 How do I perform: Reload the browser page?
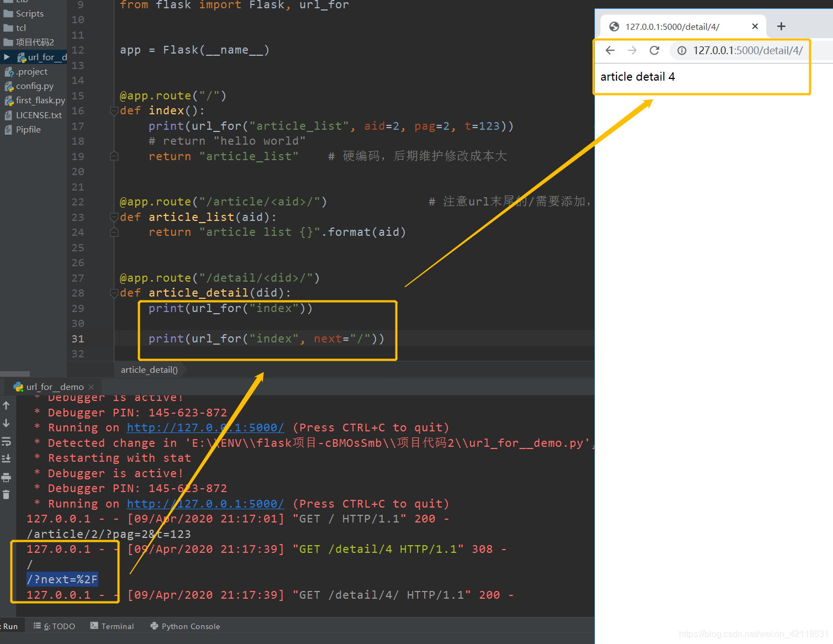coord(655,50)
